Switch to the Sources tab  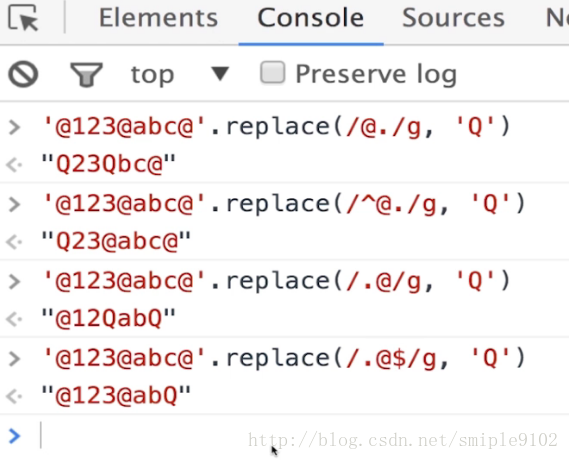453,18
